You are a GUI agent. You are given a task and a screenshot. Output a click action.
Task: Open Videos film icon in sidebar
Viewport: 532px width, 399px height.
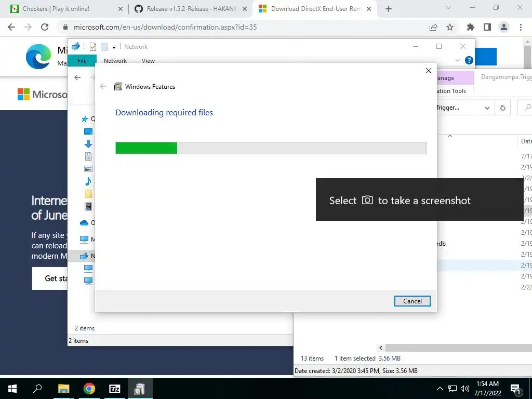click(88, 206)
